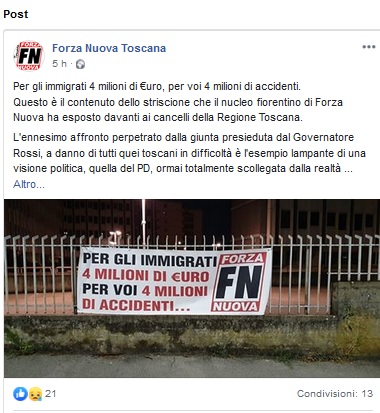
Task: Expand the post text with Altro...
Action: tap(29, 184)
